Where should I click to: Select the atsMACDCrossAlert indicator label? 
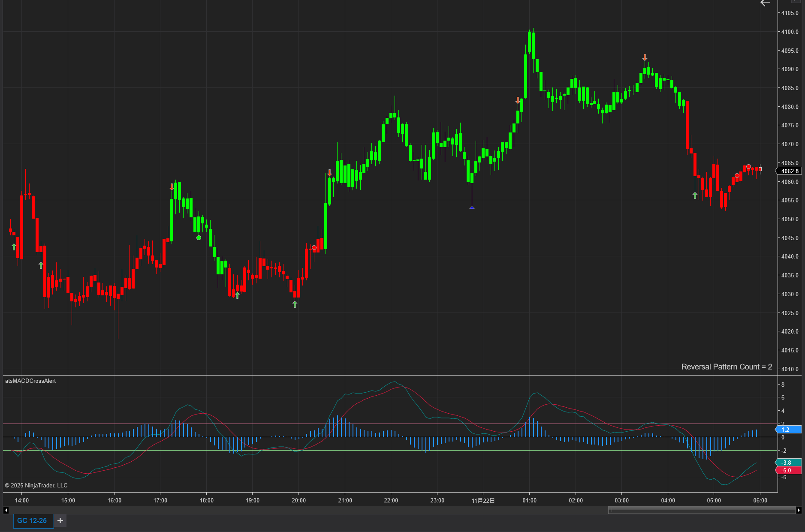click(x=30, y=381)
